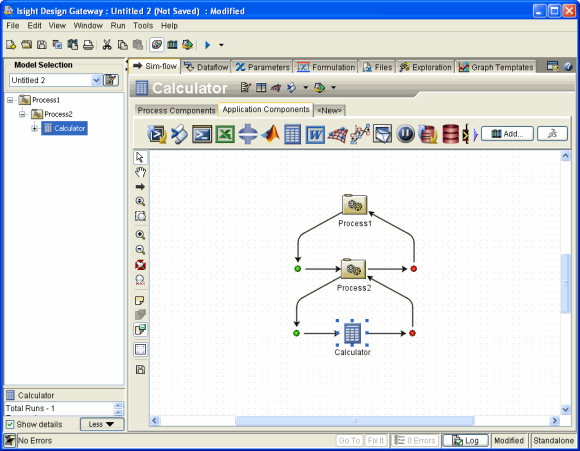The height and width of the screenshot is (451, 580).
Task: Toggle the grid display button
Action: [141, 349]
